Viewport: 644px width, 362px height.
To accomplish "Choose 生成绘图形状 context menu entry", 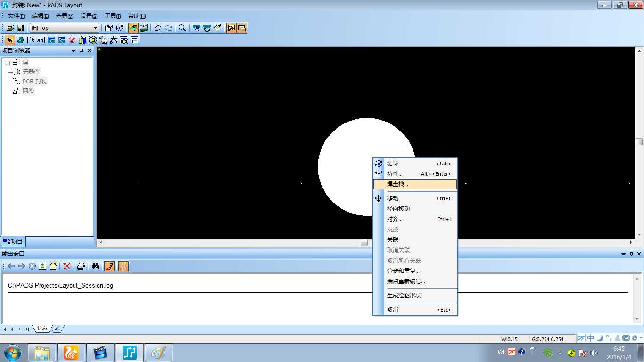I will coord(415,296).
